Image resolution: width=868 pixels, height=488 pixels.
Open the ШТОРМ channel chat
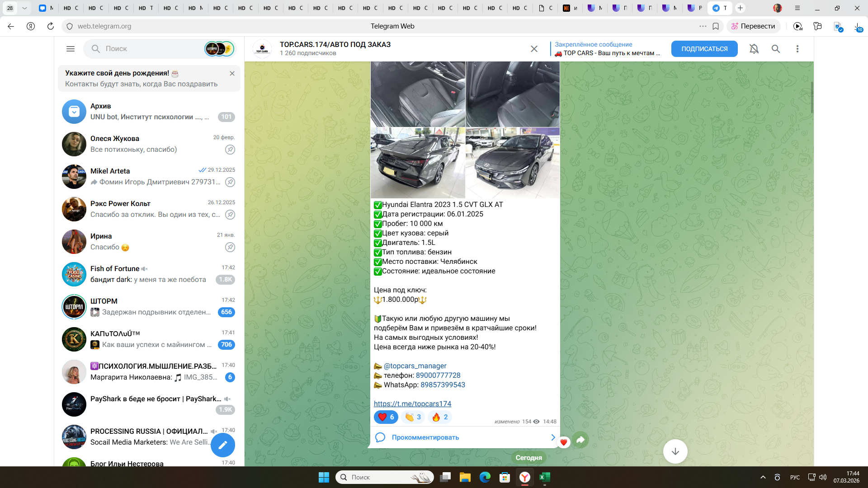coord(149,307)
